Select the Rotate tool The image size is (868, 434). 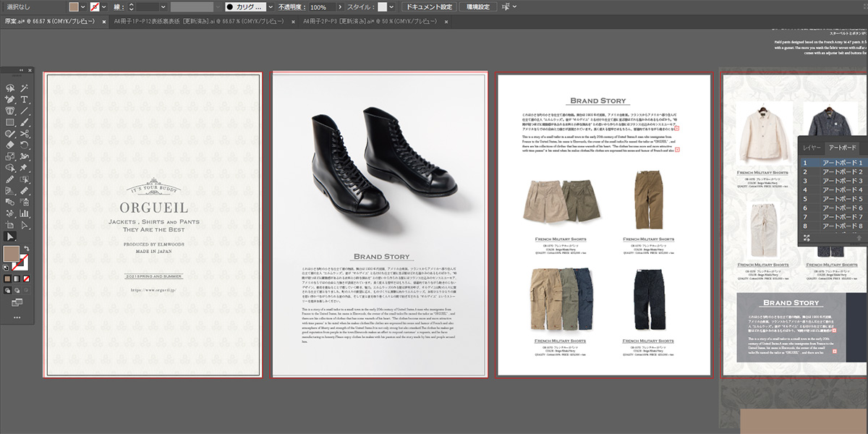(24, 145)
